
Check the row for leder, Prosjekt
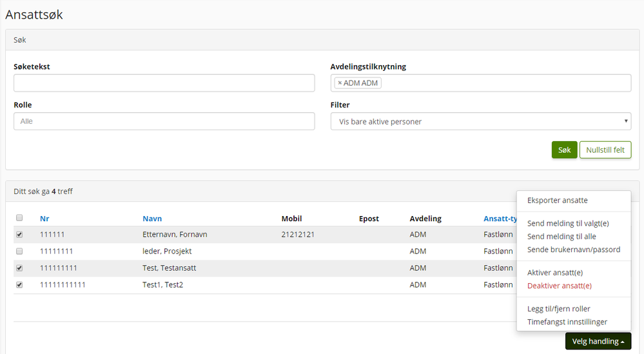point(19,251)
